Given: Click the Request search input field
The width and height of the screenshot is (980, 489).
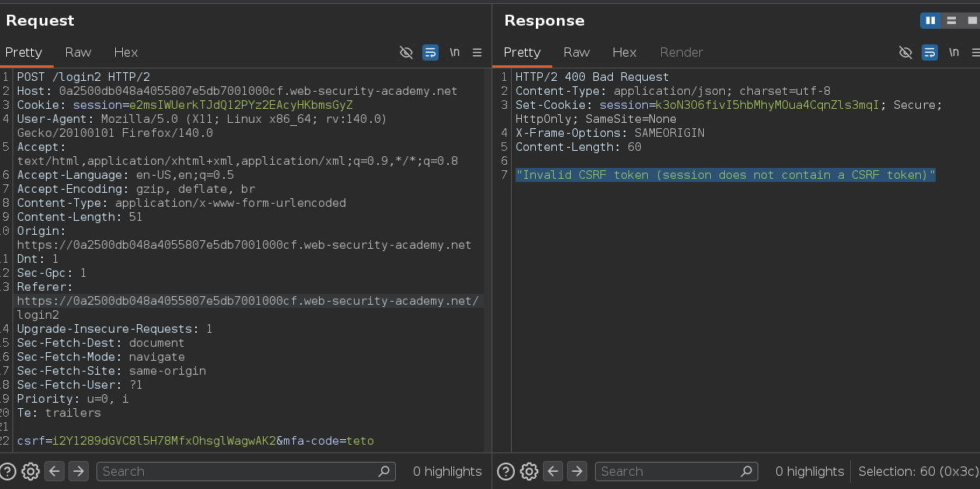Looking at the screenshot, I should [x=246, y=471].
